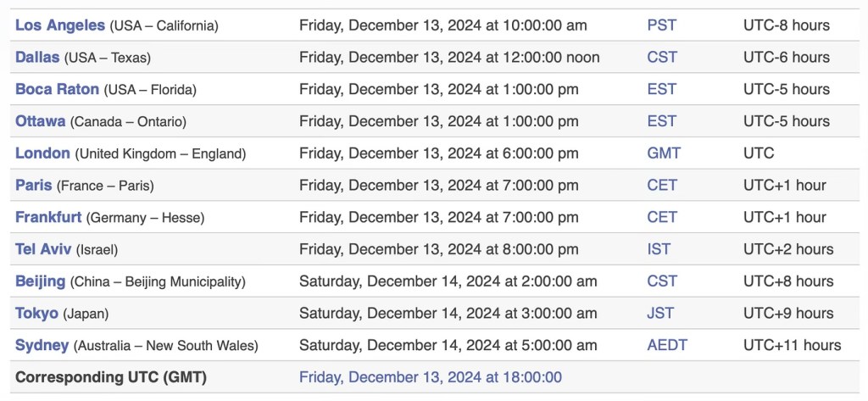Screen dimensions: 868x401
Task: Open the Sydney city link
Action: pyautogui.click(x=42, y=345)
